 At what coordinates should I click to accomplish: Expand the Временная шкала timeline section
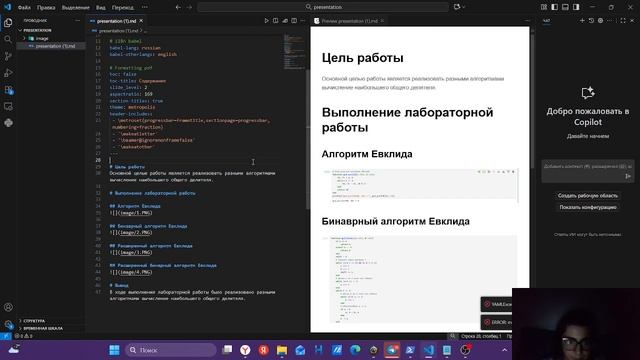pos(52,328)
